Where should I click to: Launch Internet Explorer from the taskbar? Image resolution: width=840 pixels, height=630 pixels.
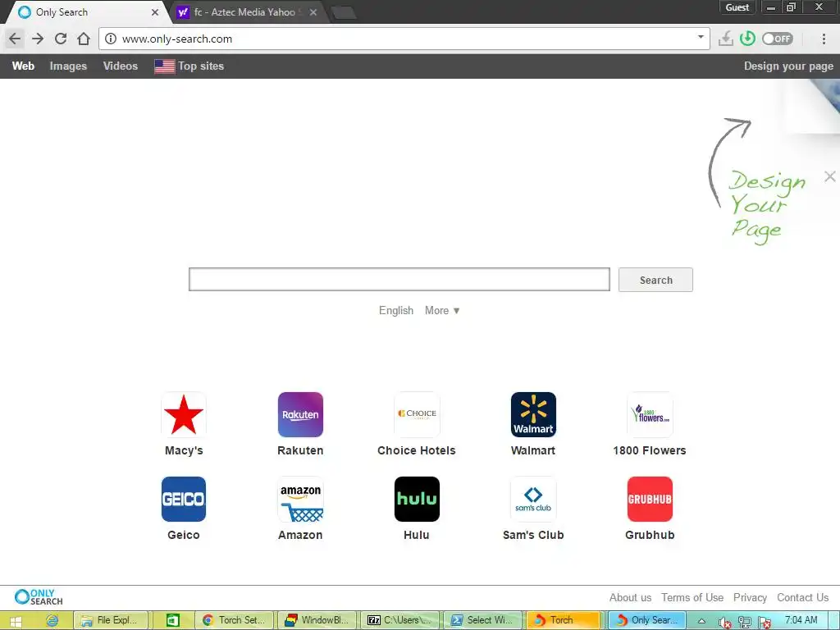(52, 620)
